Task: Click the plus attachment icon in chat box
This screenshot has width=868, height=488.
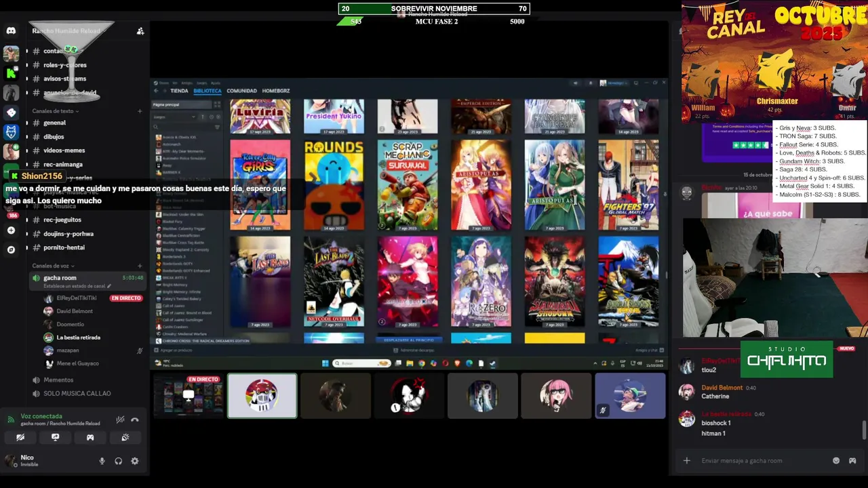Action: click(686, 461)
